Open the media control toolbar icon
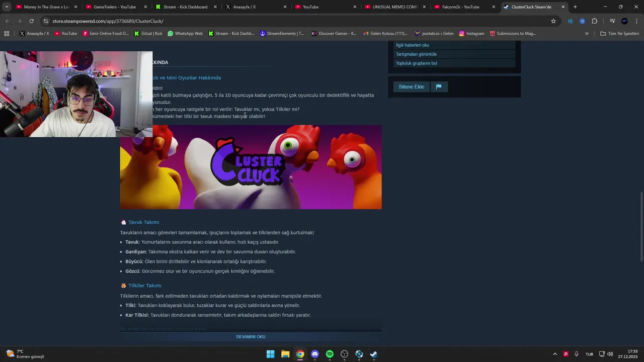The width and height of the screenshot is (644, 362). (x=612, y=21)
